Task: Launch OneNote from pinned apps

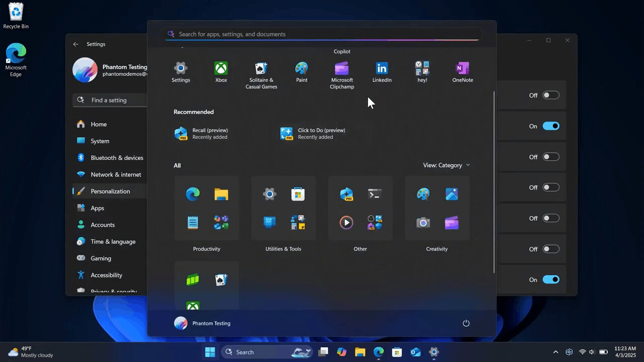Action: (462, 72)
